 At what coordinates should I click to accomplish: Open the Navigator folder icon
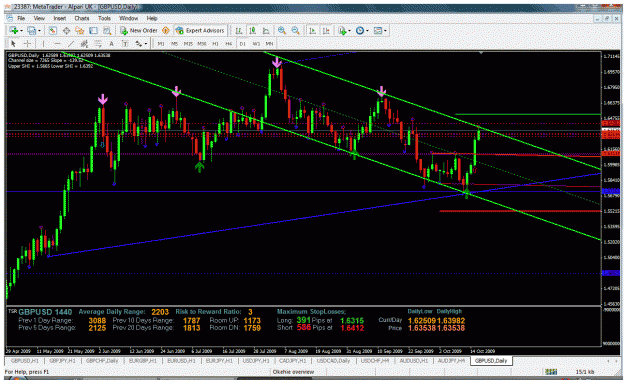[80, 31]
